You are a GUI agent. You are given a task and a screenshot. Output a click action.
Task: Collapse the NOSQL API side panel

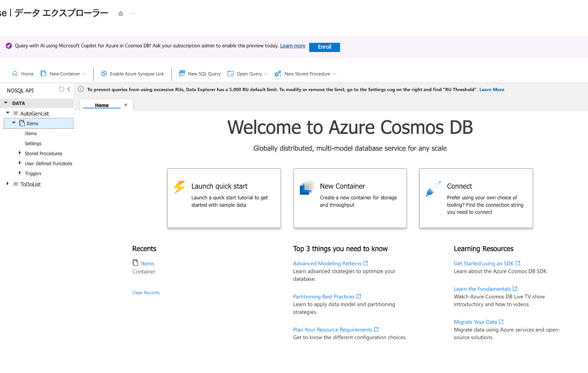pyautogui.click(x=69, y=89)
